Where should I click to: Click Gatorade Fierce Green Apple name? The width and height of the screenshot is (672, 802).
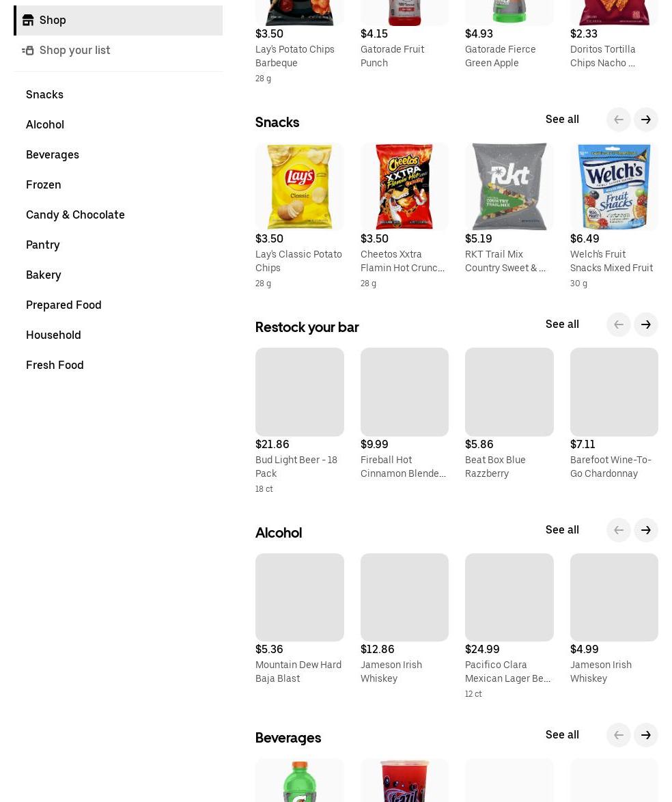500,56
